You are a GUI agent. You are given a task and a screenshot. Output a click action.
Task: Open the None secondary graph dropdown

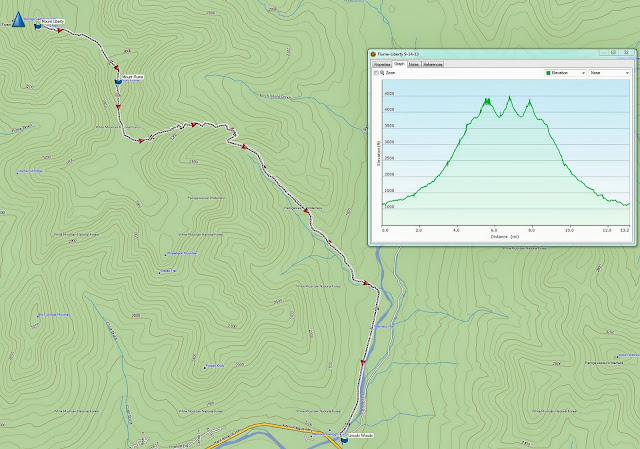pos(609,73)
